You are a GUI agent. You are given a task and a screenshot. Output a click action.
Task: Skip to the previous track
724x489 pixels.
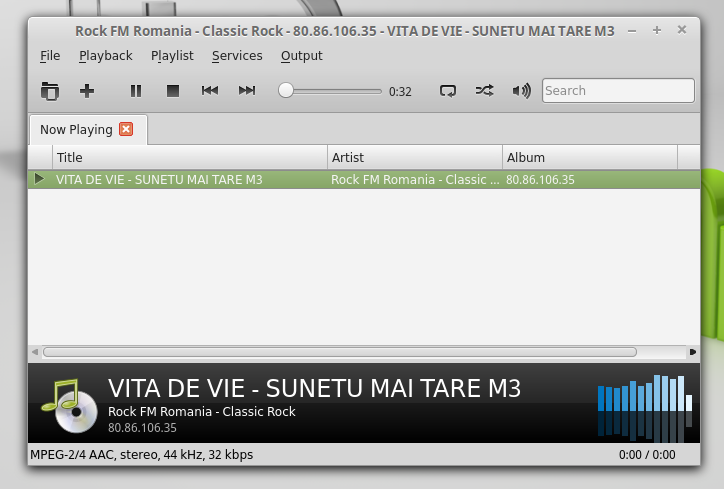pyautogui.click(x=210, y=91)
